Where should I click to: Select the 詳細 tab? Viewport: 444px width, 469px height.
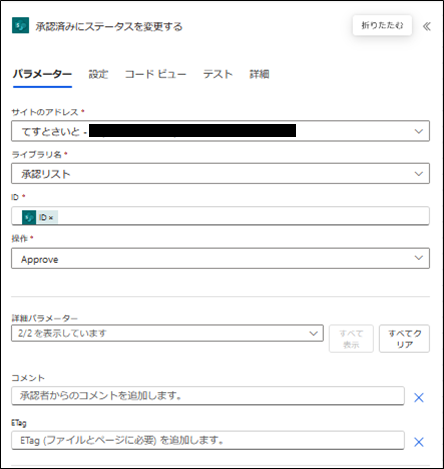click(259, 74)
